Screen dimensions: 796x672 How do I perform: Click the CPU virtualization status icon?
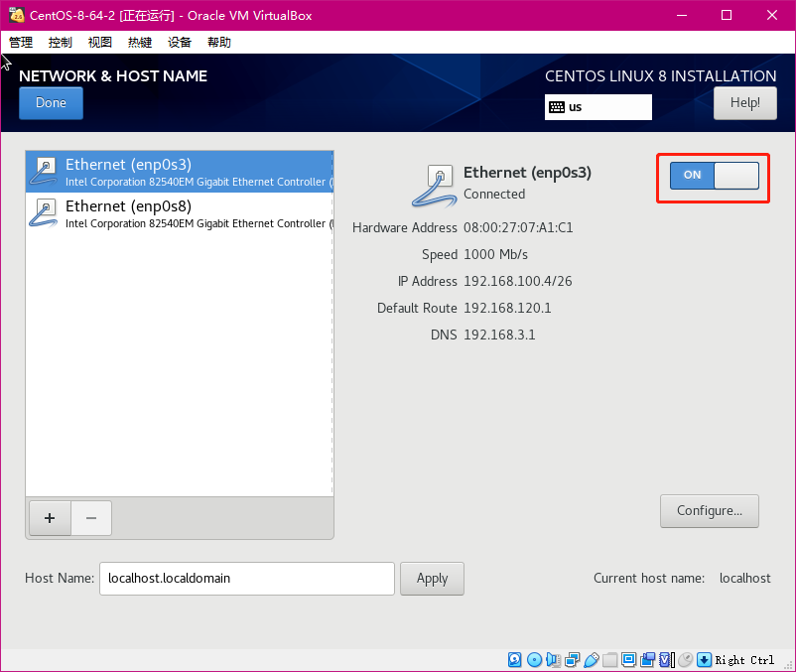667,659
